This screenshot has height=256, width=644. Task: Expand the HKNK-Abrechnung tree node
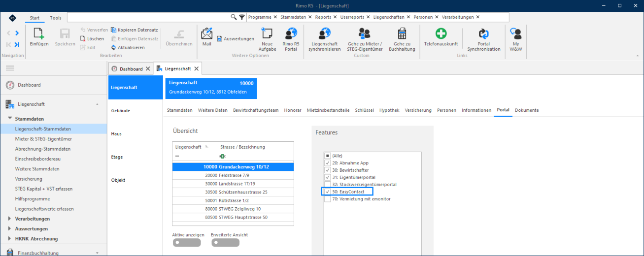10,239
